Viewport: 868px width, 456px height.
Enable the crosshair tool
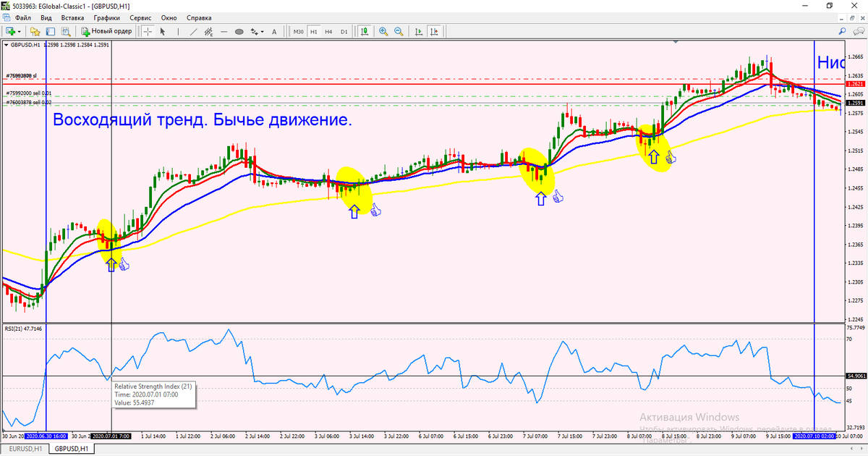148,31
